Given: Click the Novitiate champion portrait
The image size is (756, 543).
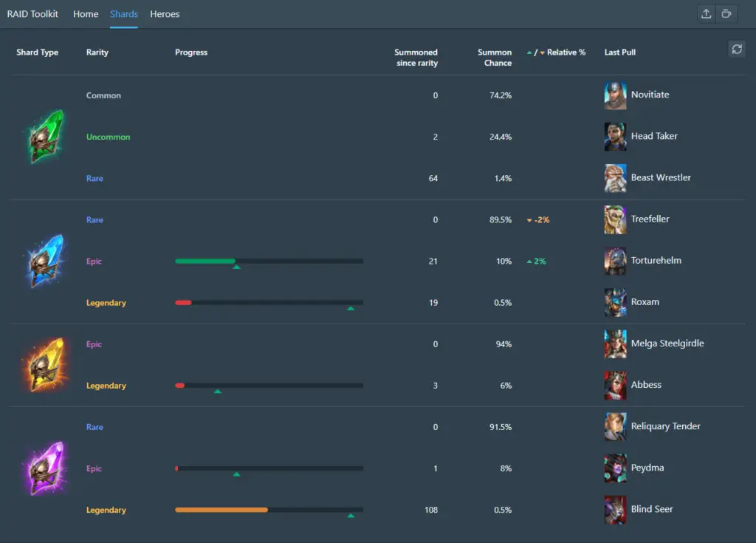Looking at the screenshot, I should 615,95.
